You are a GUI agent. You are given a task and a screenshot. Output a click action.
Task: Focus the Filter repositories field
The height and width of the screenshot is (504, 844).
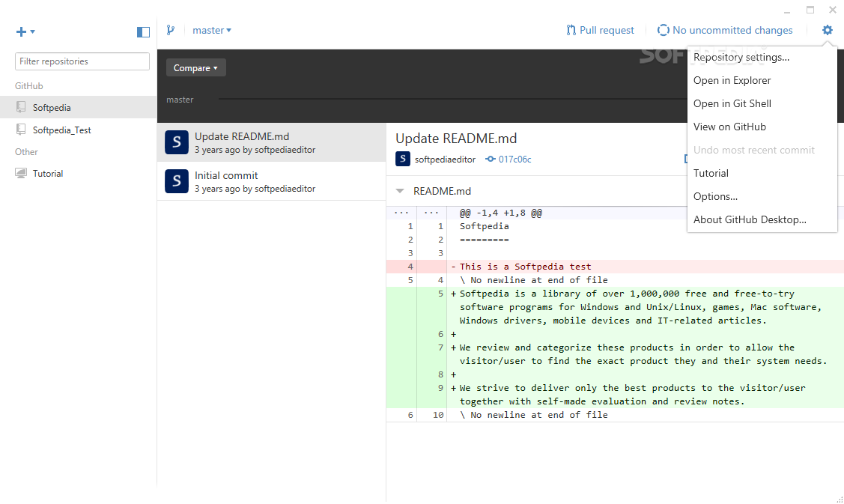pyautogui.click(x=82, y=61)
